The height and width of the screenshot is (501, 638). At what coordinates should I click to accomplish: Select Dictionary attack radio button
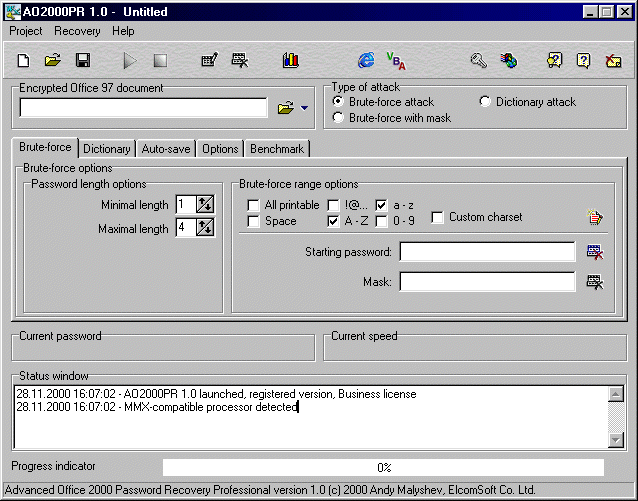[x=485, y=101]
